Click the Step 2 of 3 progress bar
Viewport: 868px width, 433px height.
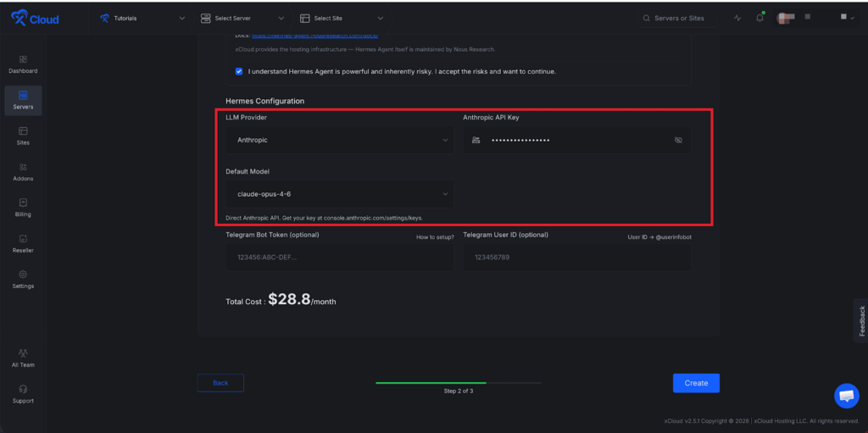(x=459, y=383)
